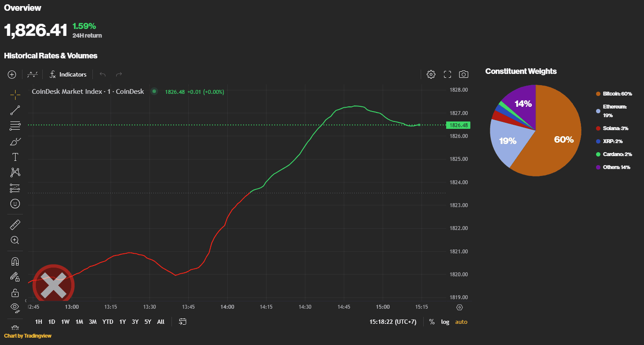The image size is (644, 345).
Task: Take a chart snapshot with camera icon
Action: tap(463, 74)
